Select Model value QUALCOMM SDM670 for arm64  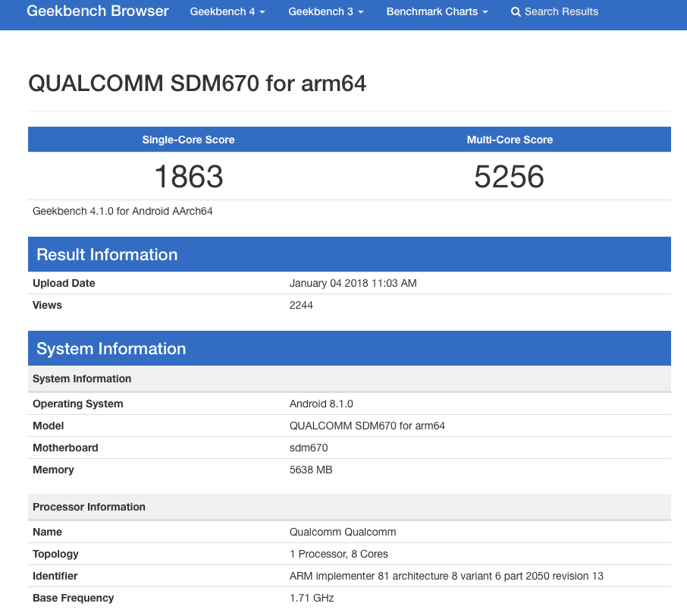click(x=367, y=426)
